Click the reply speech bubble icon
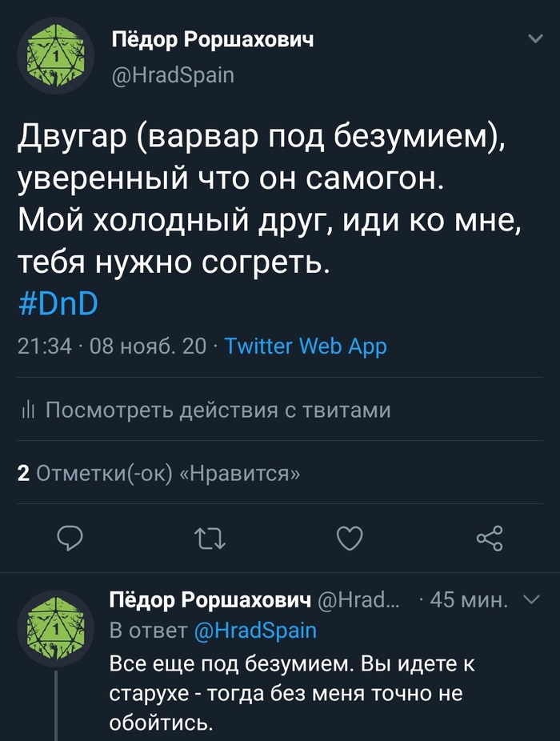This screenshot has height=741, width=560. point(73,538)
